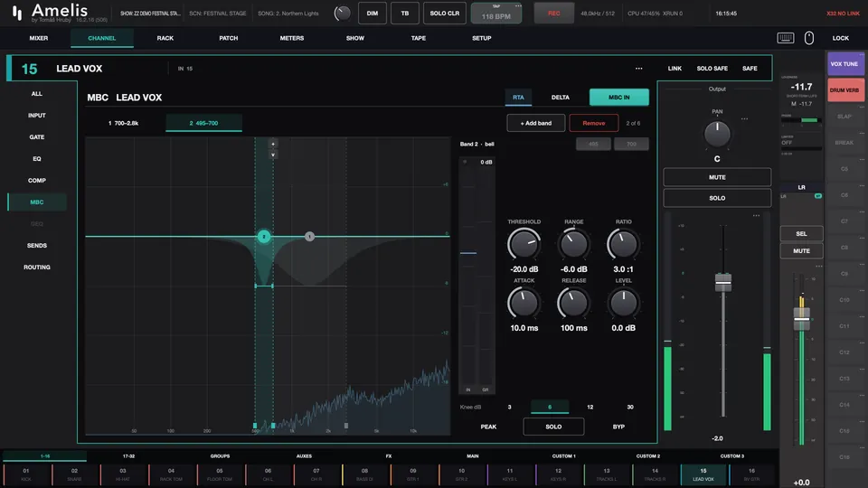Toggle LINK for the channel
The height and width of the screenshot is (488, 868).
pyautogui.click(x=675, y=69)
